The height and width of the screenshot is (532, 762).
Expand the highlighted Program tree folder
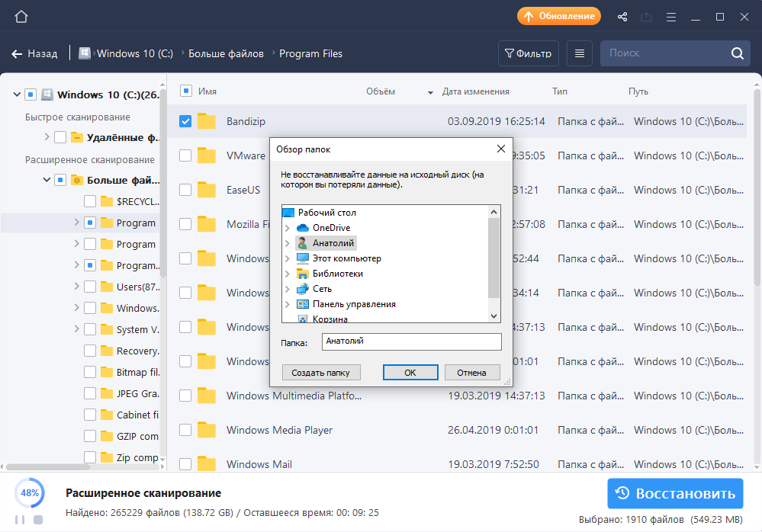click(x=76, y=223)
